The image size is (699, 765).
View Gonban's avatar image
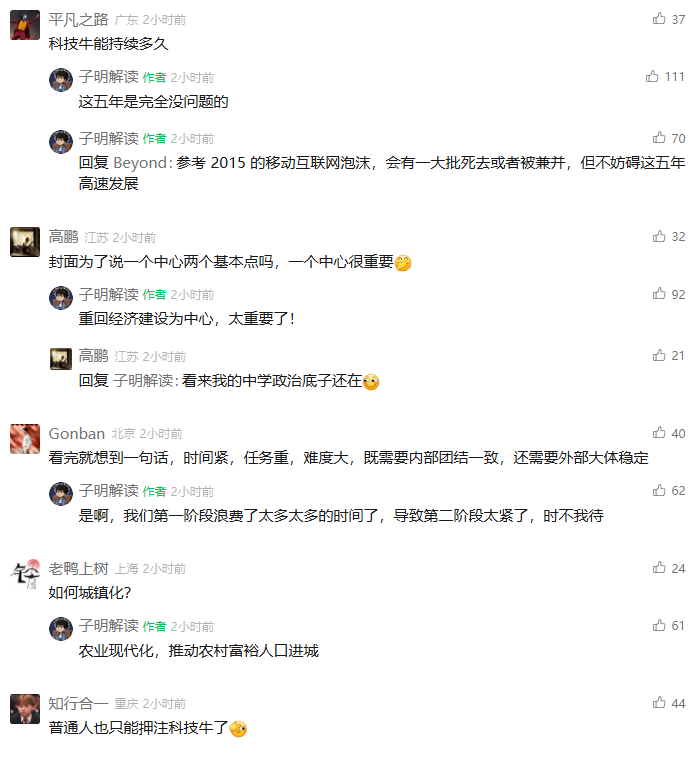25,438
